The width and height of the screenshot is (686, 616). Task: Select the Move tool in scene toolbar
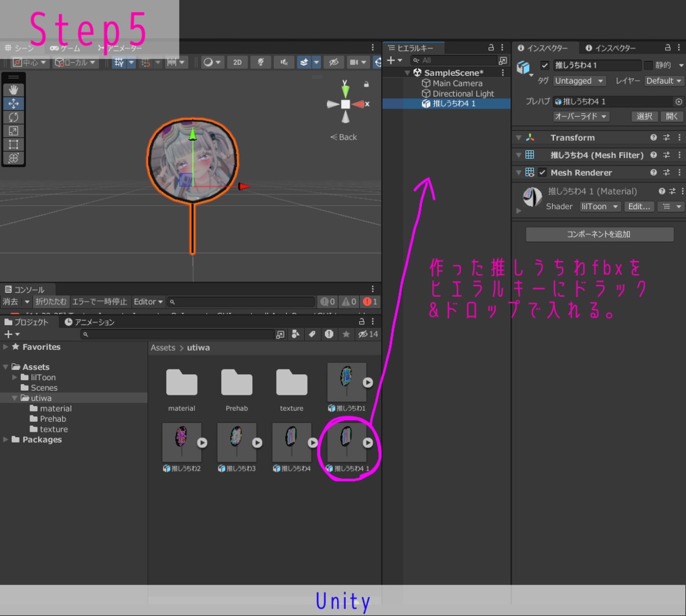(x=13, y=103)
